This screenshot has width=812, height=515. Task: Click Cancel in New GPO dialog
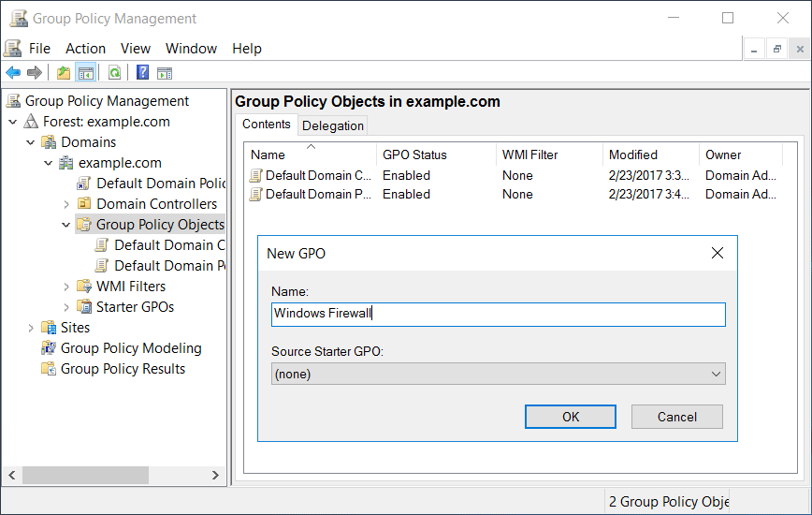pos(677,417)
